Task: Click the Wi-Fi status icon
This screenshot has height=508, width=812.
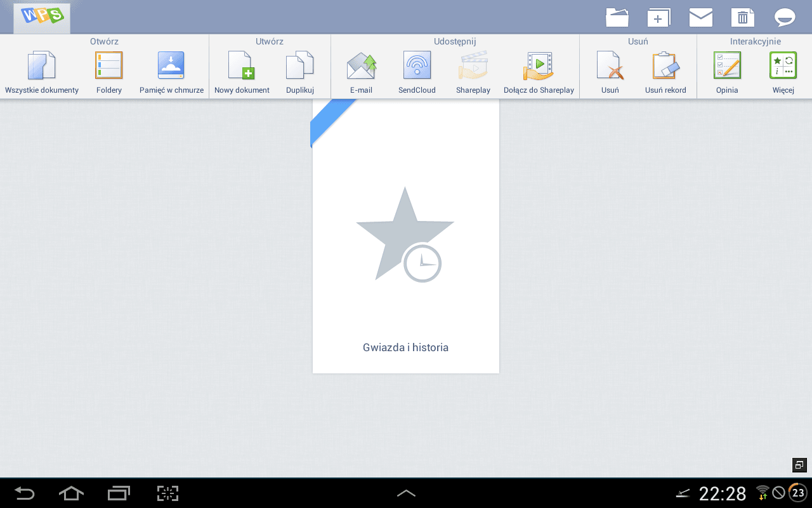Action: coord(763,493)
